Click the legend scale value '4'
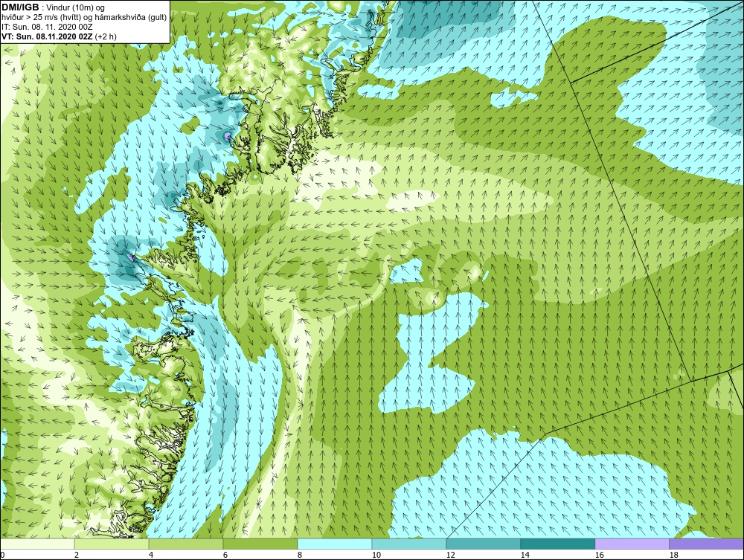 coord(151,555)
